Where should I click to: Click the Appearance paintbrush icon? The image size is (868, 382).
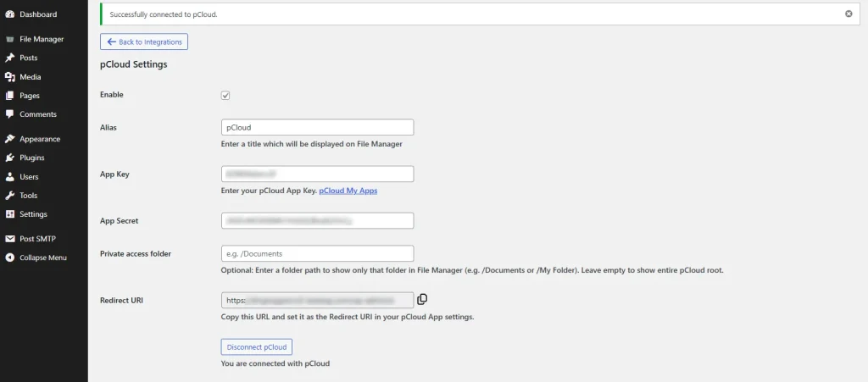coord(9,139)
